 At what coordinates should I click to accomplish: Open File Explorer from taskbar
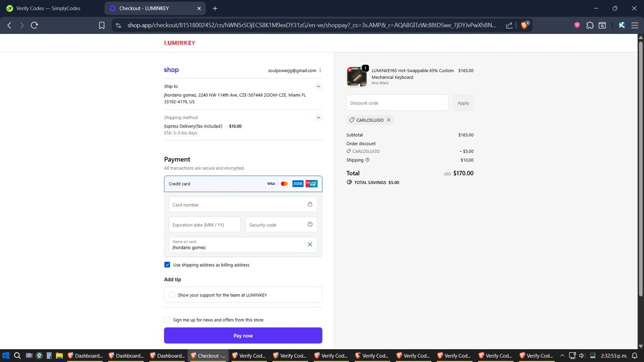pos(59,356)
